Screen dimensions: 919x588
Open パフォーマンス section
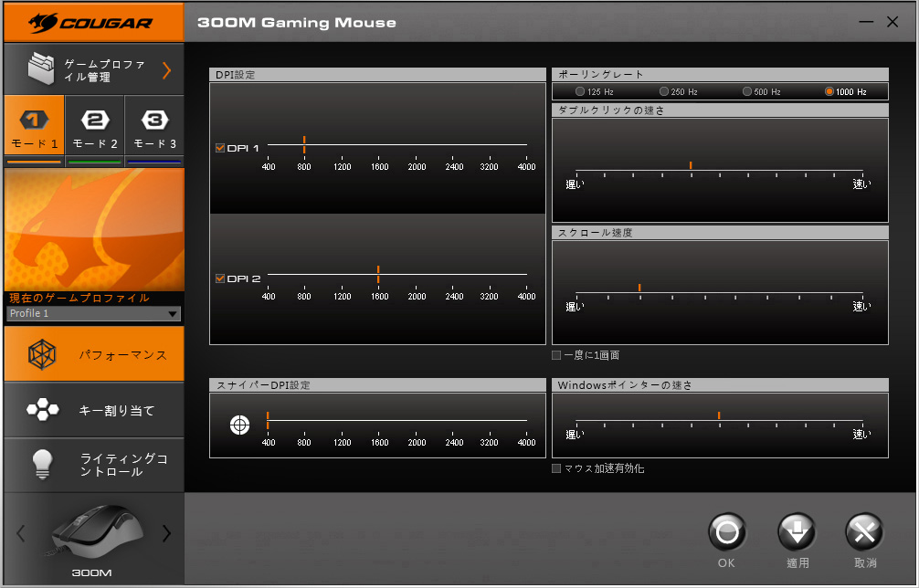click(94, 353)
